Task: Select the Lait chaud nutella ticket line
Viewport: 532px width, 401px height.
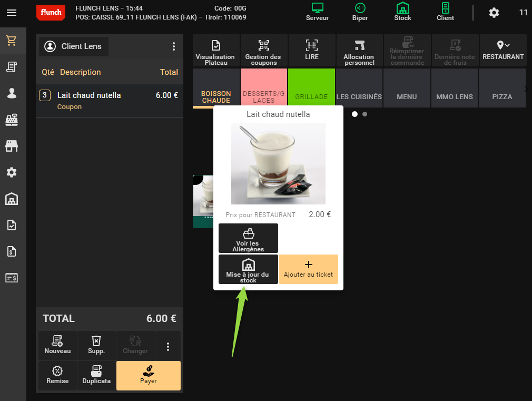Action: pos(110,100)
